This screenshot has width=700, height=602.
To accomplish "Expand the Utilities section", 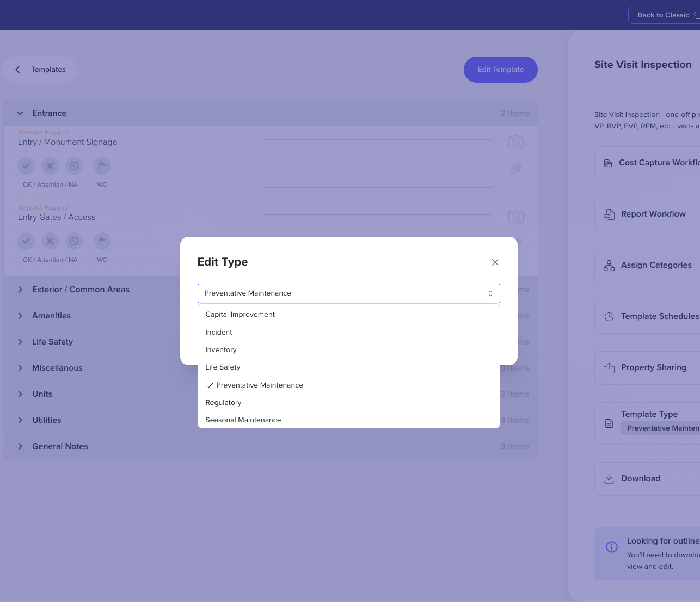I will click(20, 420).
